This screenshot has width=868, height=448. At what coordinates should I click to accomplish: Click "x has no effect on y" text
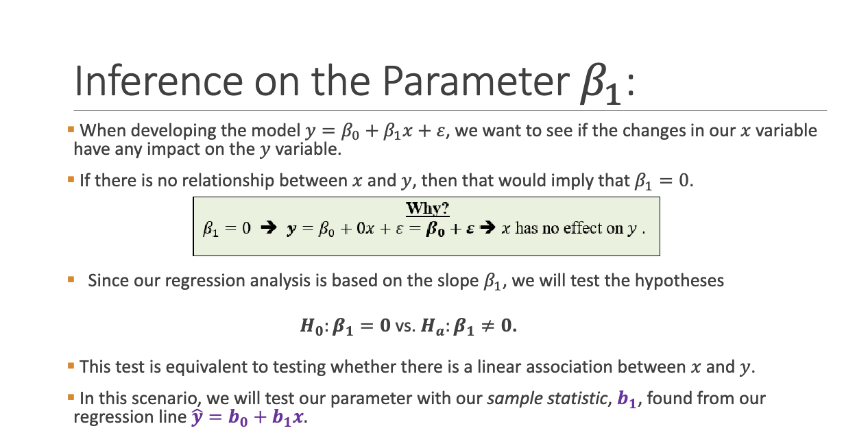coord(573,229)
